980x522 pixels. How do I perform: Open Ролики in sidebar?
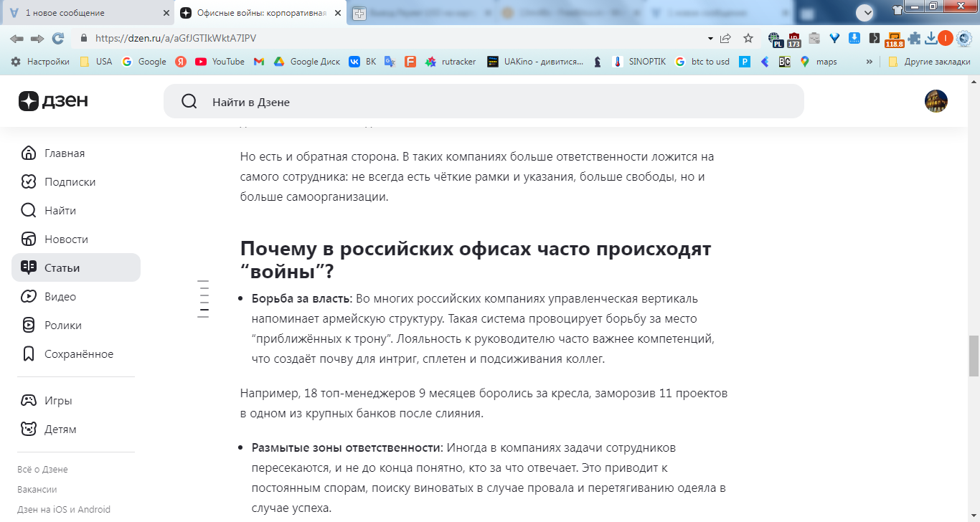point(76,325)
